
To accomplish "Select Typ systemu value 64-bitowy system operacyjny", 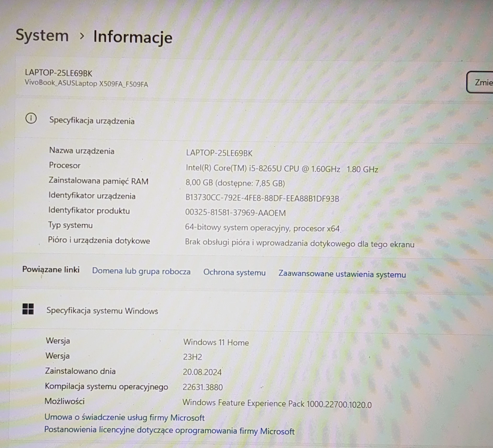I will (262, 228).
